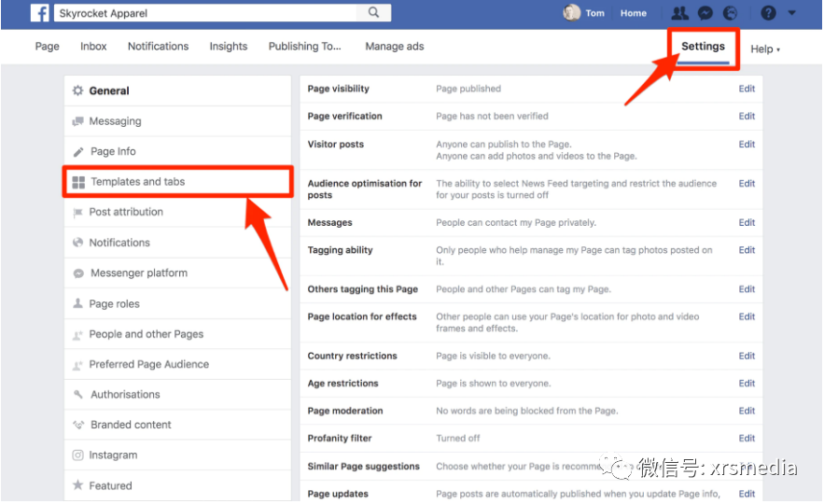Edit the Profanity filter setting
The width and height of the screenshot is (824, 504).
[747, 439]
